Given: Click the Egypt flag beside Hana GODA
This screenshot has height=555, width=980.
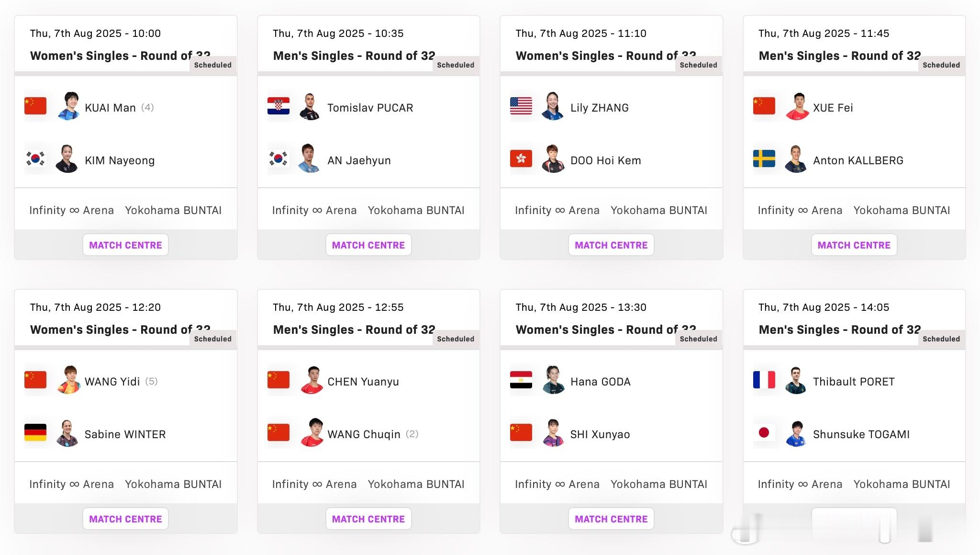Looking at the screenshot, I should click(521, 380).
